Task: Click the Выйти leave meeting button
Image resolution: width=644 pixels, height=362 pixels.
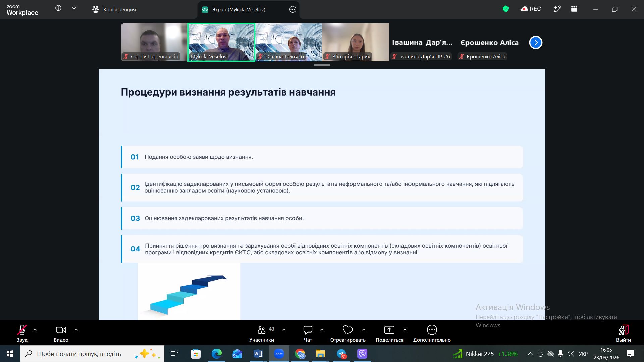Action: click(x=623, y=334)
